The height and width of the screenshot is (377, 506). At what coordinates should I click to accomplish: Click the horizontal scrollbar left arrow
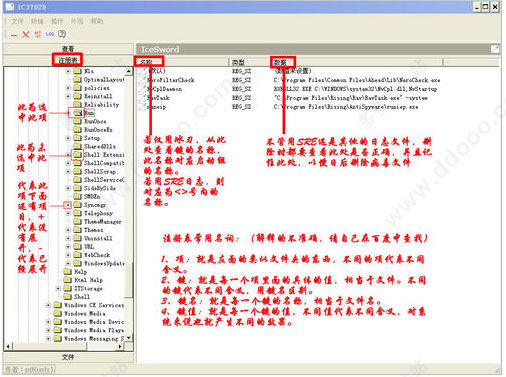[8, 347]
